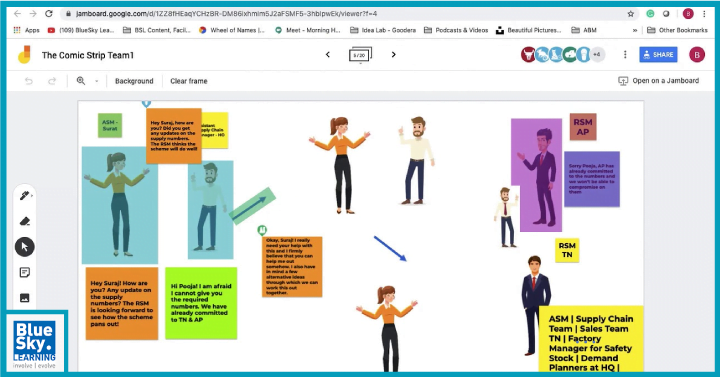Viewport: 720px width, 377px height.
Task: Open the Jam three-dot more menu
Action: [x=625, y=55]
